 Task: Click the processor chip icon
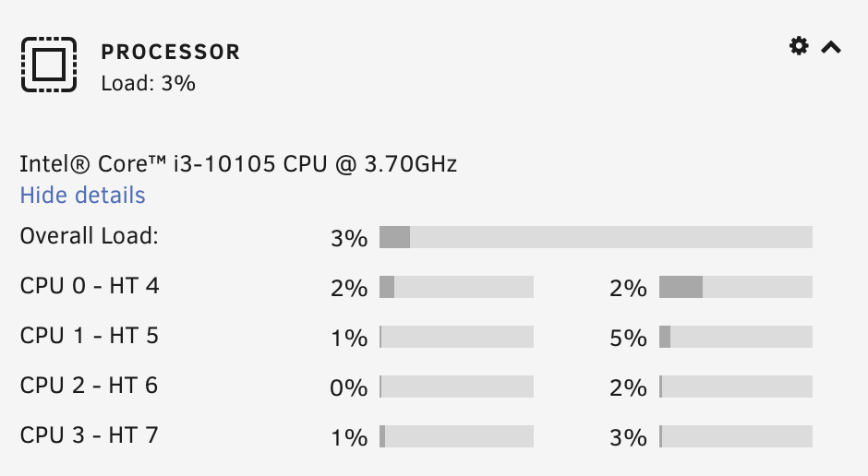click(49, 65)
